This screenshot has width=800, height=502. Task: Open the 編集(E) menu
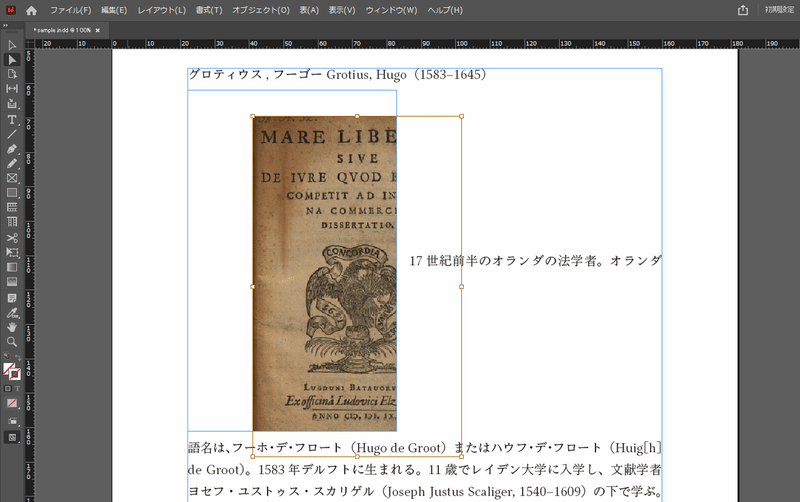(114, 10)
